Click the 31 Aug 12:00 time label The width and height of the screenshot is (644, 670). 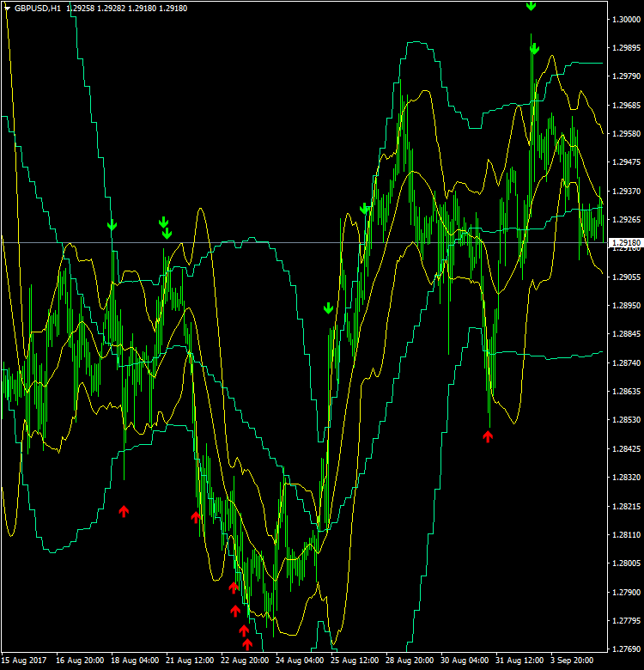[519, 661]
